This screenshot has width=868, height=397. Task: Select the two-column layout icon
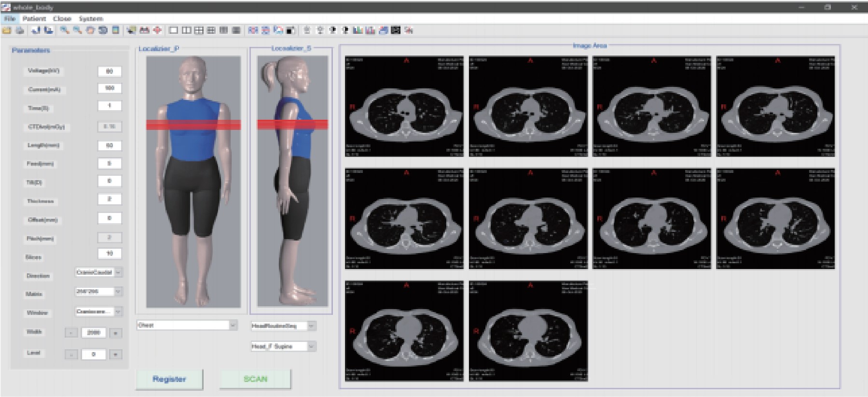click(x=186, y=30)
